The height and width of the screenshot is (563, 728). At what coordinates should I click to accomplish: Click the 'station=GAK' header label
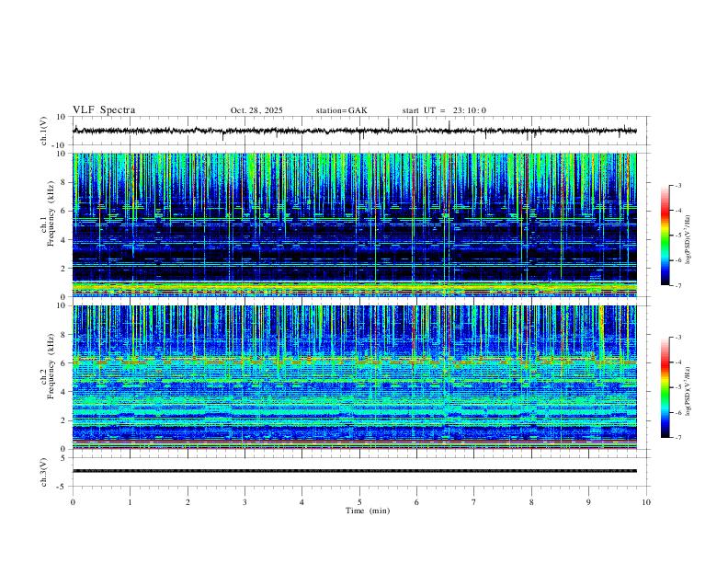[341, 110]
